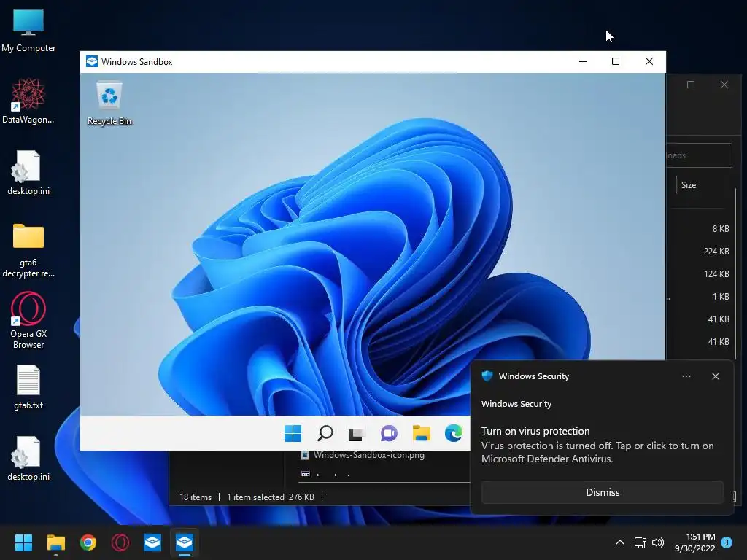Viewport: 747px width, 560px height.
Task: Open Recycle Bin inside Windows Sandbox
Action: pyautogui.click(x=109, y=104)
